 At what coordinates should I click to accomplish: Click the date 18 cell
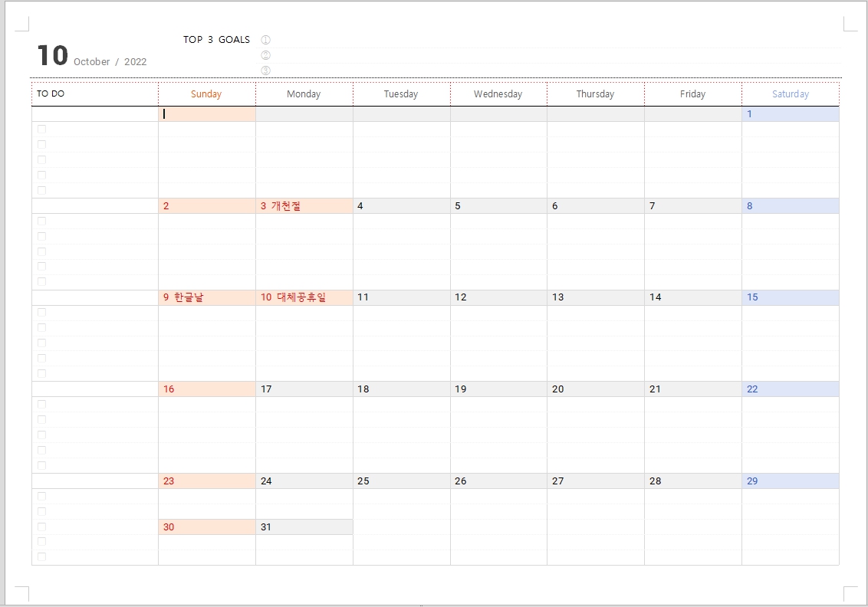(401, 389)
